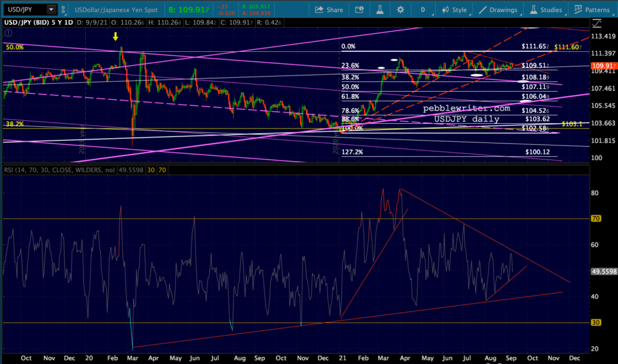Image resolution: width=618 pixels, height=364 pixels.
Task: Open the Patterns menu
Action: (x=592, y=10)
